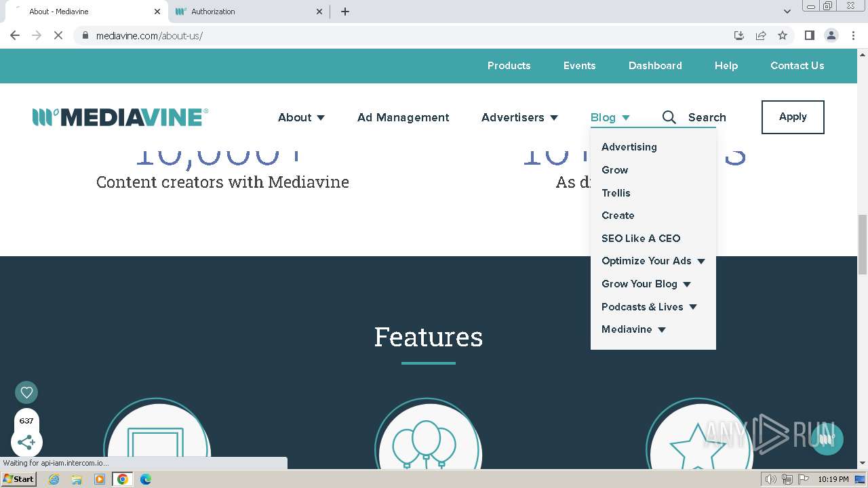Click the browser forward arrow
868x488 pixels.
[37, 35]
